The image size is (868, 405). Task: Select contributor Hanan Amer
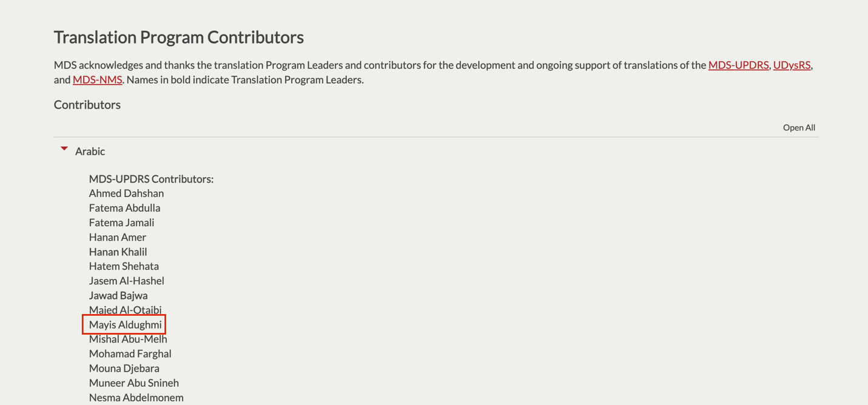coord(117,237)
